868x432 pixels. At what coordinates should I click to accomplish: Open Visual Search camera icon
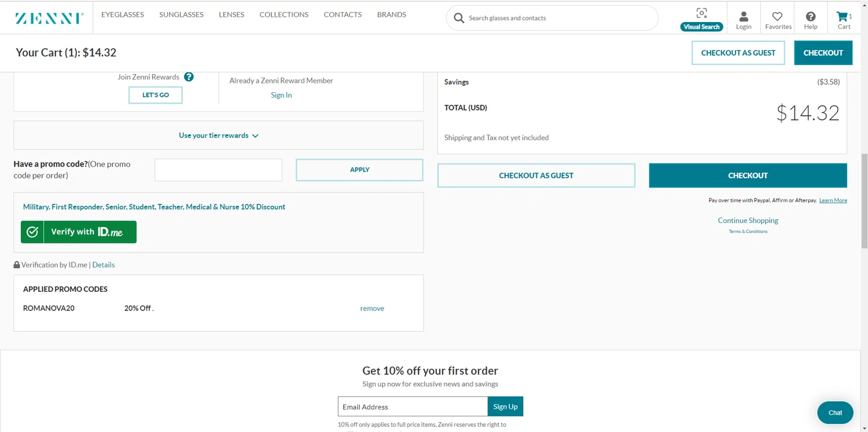click(701, 13)
